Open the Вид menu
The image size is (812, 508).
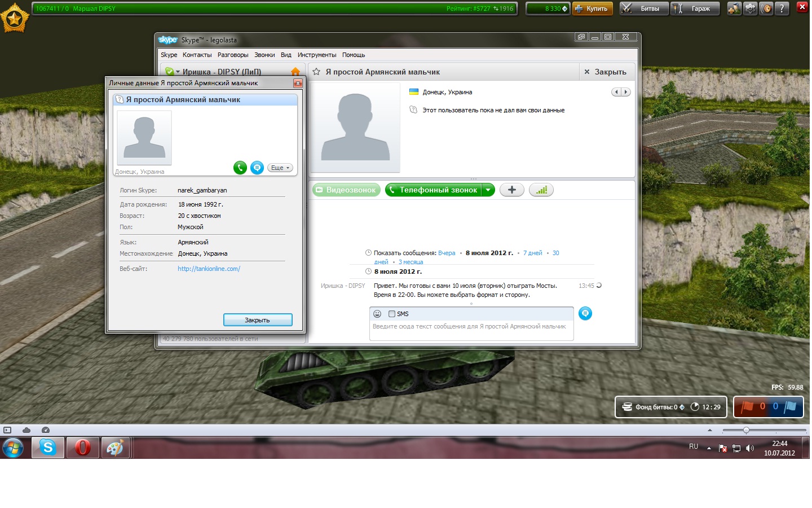point(286,55)
